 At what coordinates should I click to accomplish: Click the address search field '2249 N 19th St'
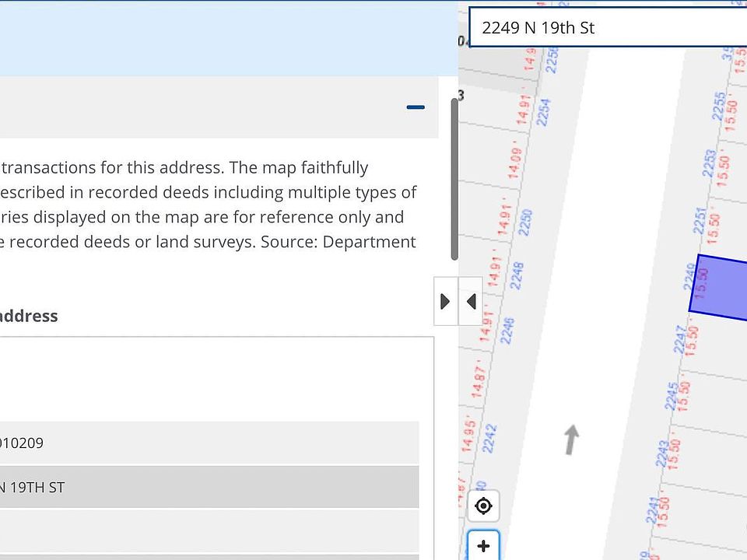pos(608,28)
